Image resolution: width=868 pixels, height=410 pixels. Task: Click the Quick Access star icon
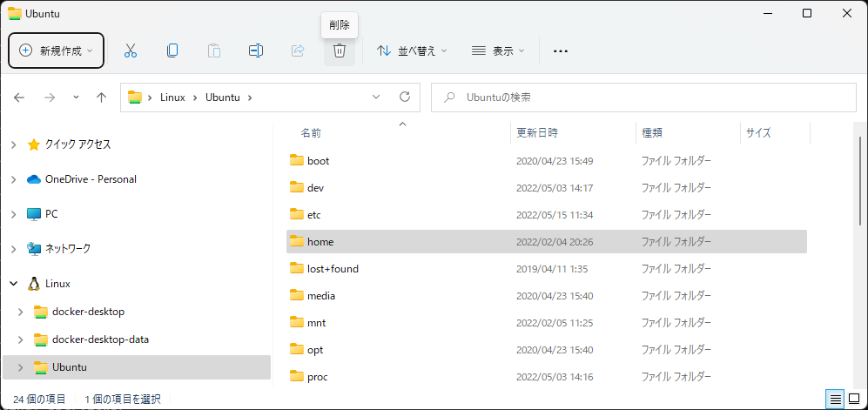tap(34, 145)
